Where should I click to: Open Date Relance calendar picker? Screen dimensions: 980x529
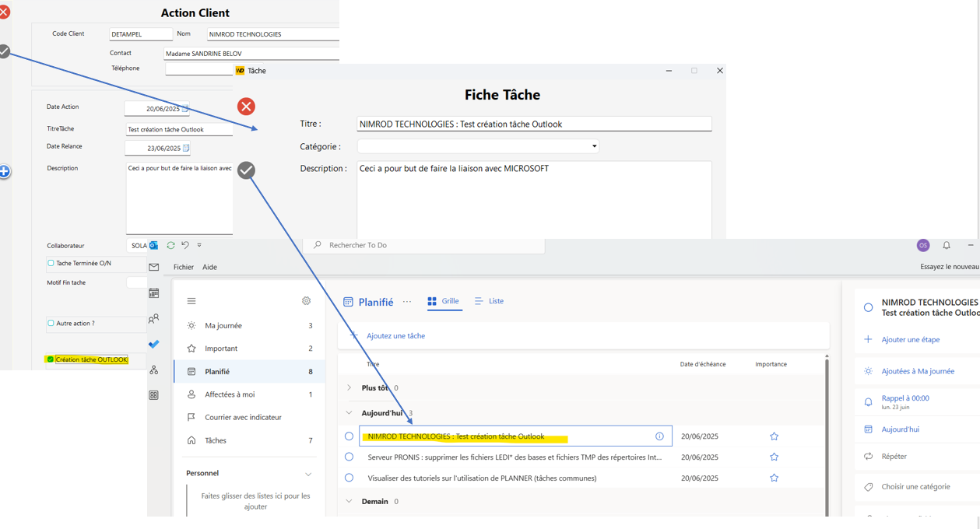point(185,148)
